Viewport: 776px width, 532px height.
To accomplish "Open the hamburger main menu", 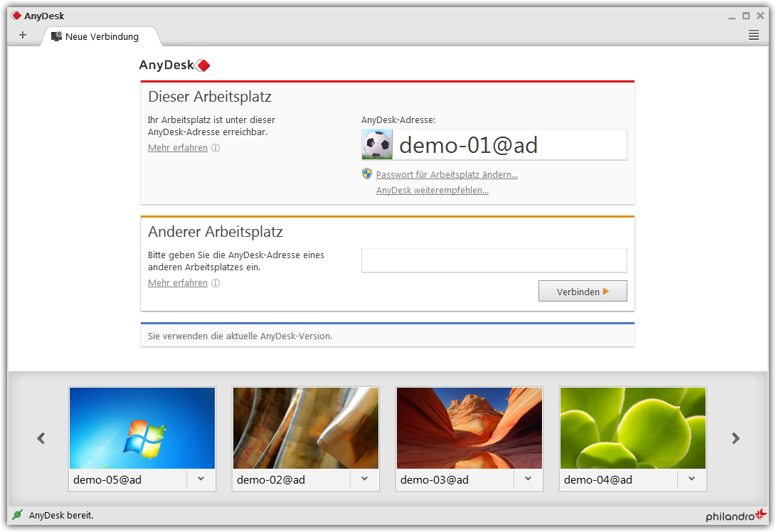I will 754,35.
